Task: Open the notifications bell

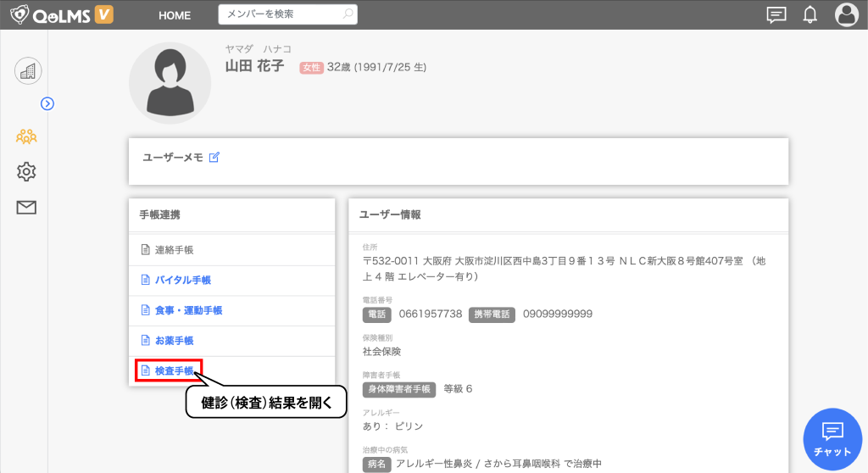Action: (810, 14)
